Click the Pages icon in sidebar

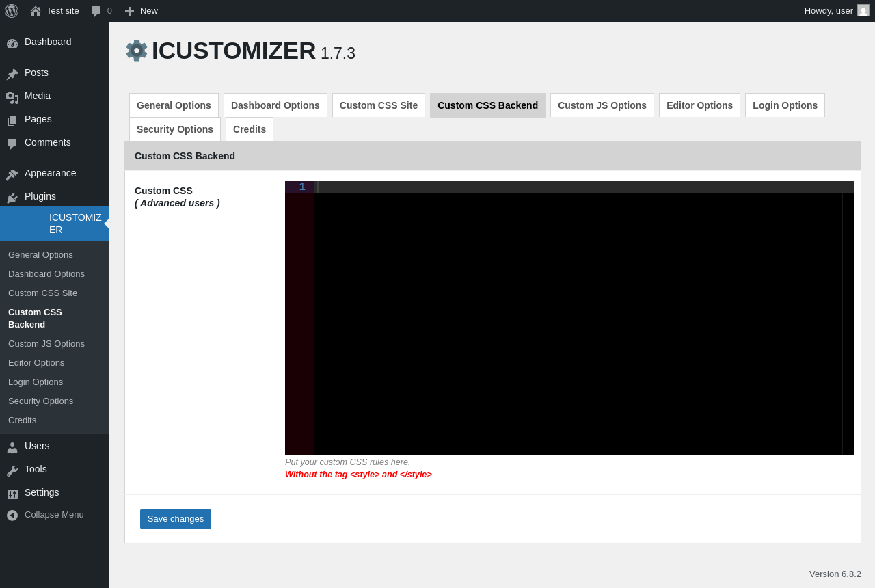point(12,120)
